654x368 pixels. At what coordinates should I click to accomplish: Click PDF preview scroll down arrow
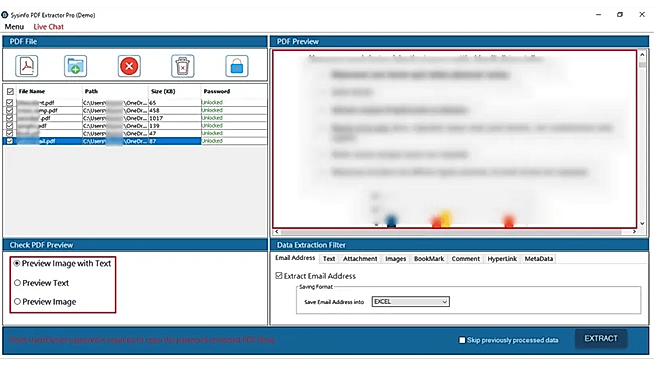[x=642, y=223]
